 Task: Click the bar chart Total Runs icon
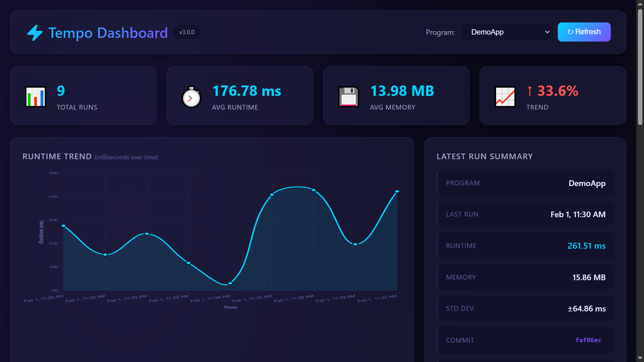click(36, 97)
